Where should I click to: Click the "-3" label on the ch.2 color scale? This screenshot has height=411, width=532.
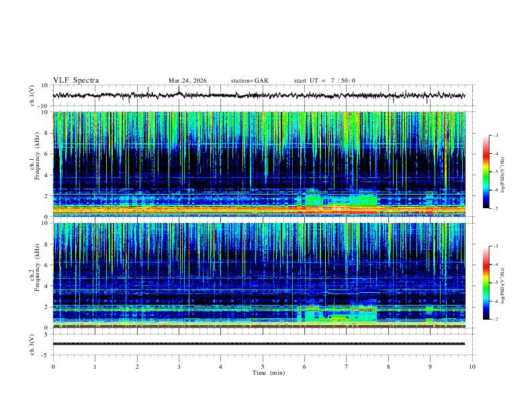(x=496, y=246)
